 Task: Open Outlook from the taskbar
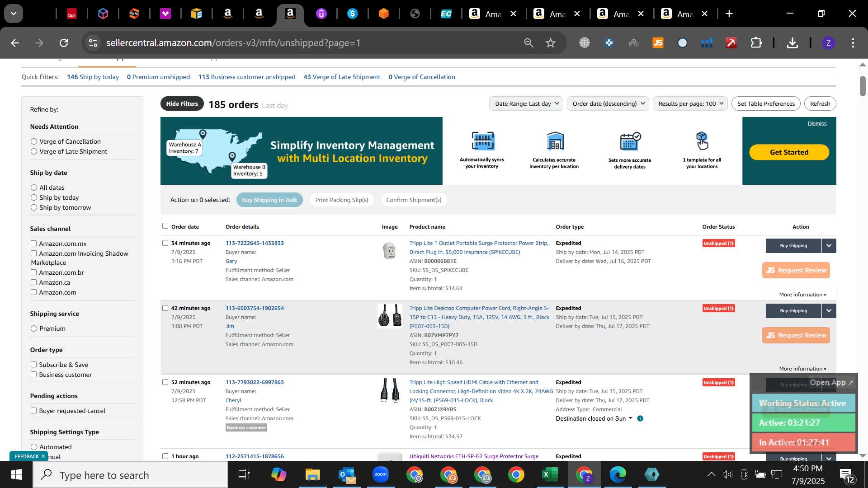[x=347, y=475]
